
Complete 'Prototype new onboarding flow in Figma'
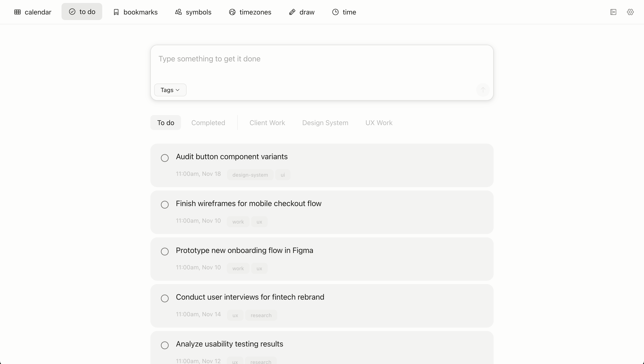[x=165, y=251]
